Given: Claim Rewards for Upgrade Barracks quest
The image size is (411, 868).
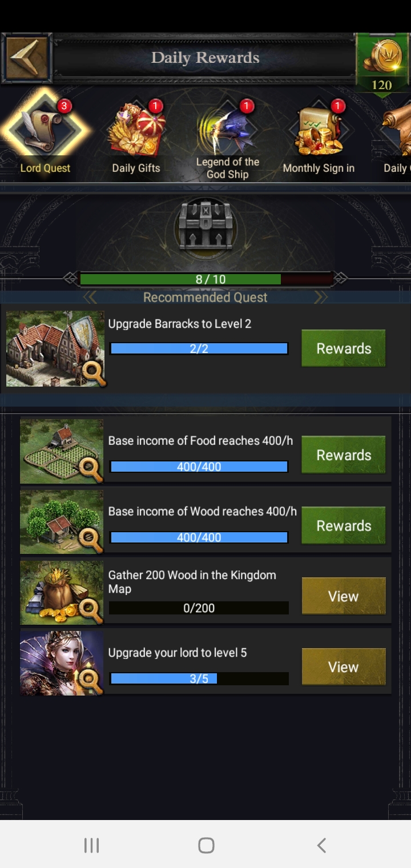Looking at the screenshot, I should pyautogui.click(x=343, y=348).
